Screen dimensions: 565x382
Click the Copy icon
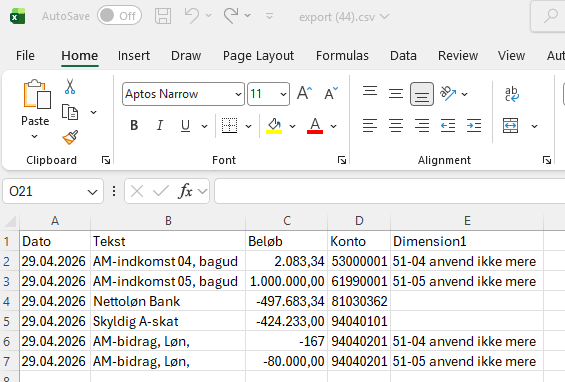tap(70, 112)
